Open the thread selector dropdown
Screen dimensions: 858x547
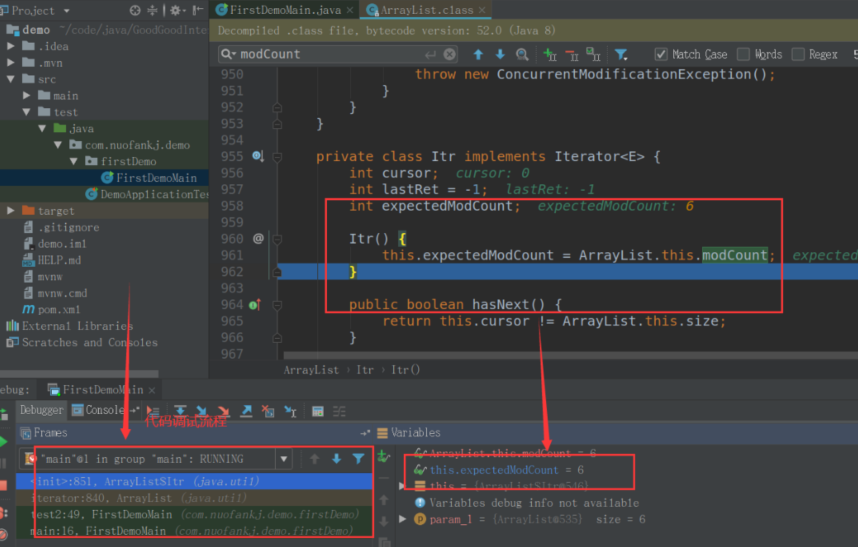pyautogui.click(x=285, y=459)
